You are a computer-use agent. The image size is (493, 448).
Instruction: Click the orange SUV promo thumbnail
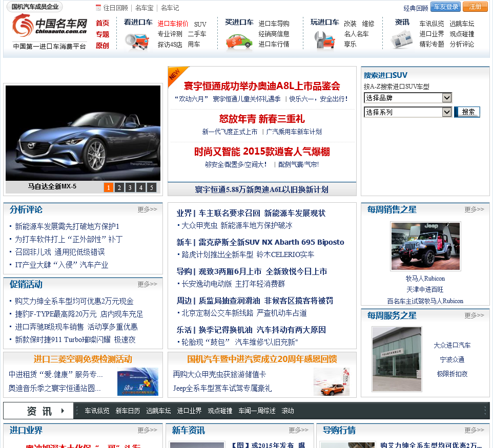point(332,381)
